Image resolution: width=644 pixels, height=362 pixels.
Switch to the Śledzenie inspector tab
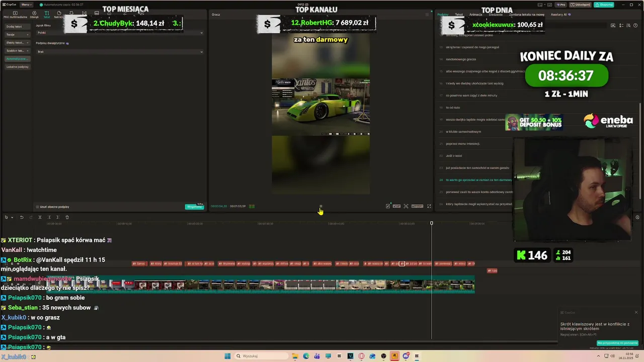(496, 15)
